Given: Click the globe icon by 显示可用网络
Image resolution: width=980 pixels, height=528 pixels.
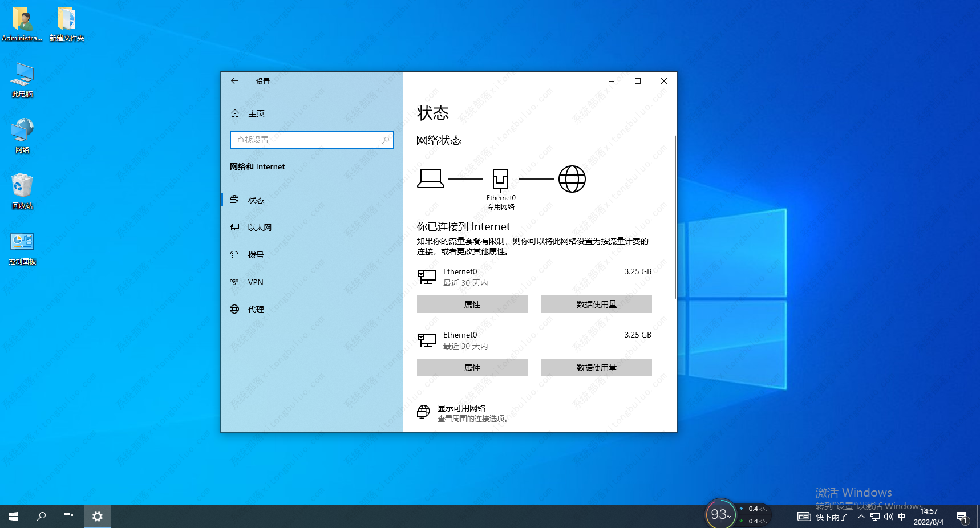Looking at the screenshot, I should [x=423, y=412].
